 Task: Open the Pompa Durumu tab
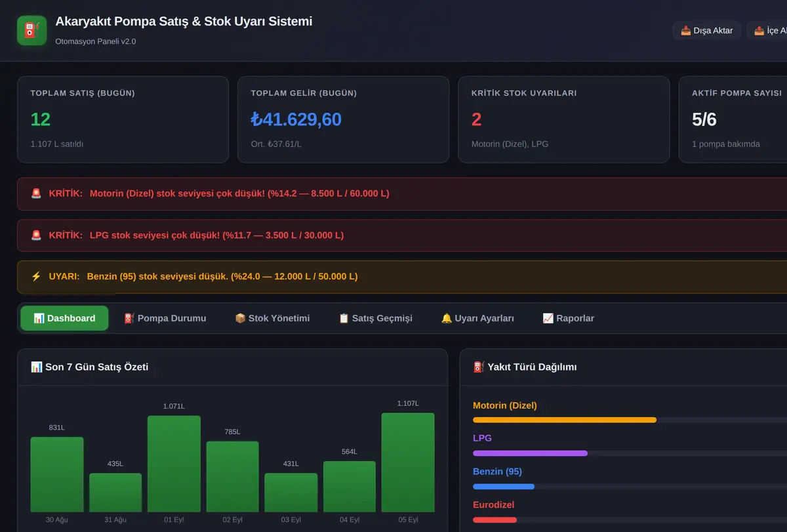(165, 318)
